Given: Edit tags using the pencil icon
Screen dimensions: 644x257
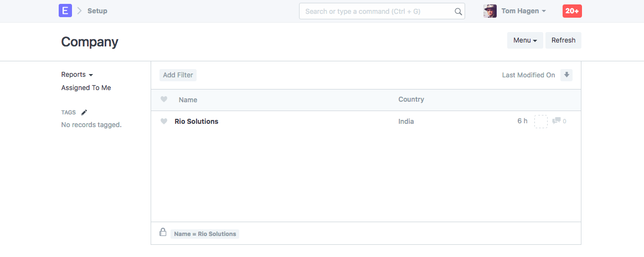Looking at the screenshot, I should tap(84, 112).
